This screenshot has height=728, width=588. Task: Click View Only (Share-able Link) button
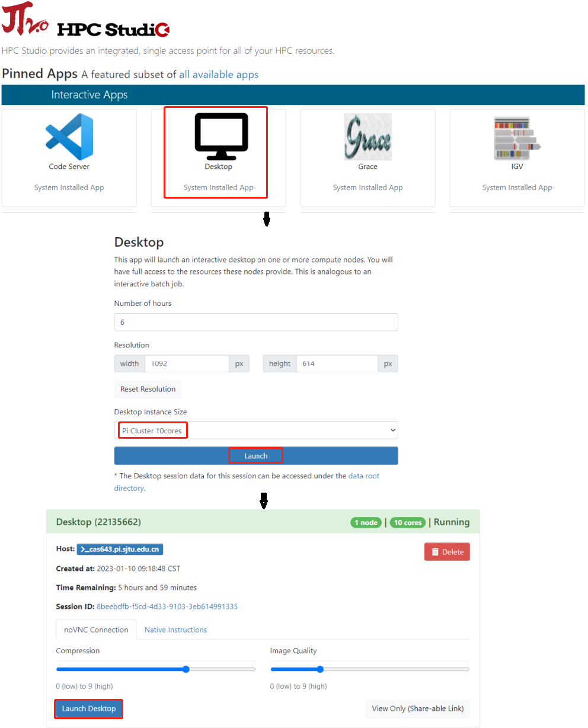pyautogui.click(x=417, y=708)
